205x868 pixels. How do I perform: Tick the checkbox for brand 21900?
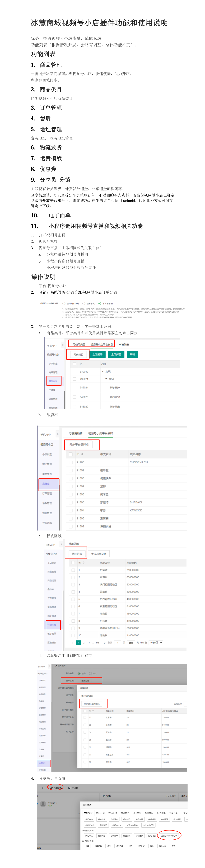pyautogui.click(x=71, y=462)
